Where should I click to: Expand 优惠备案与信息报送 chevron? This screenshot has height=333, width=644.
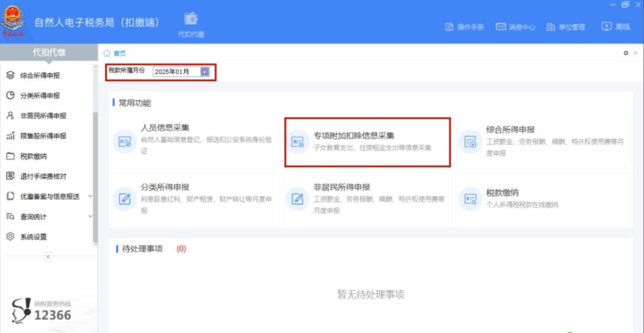point(91,196)
